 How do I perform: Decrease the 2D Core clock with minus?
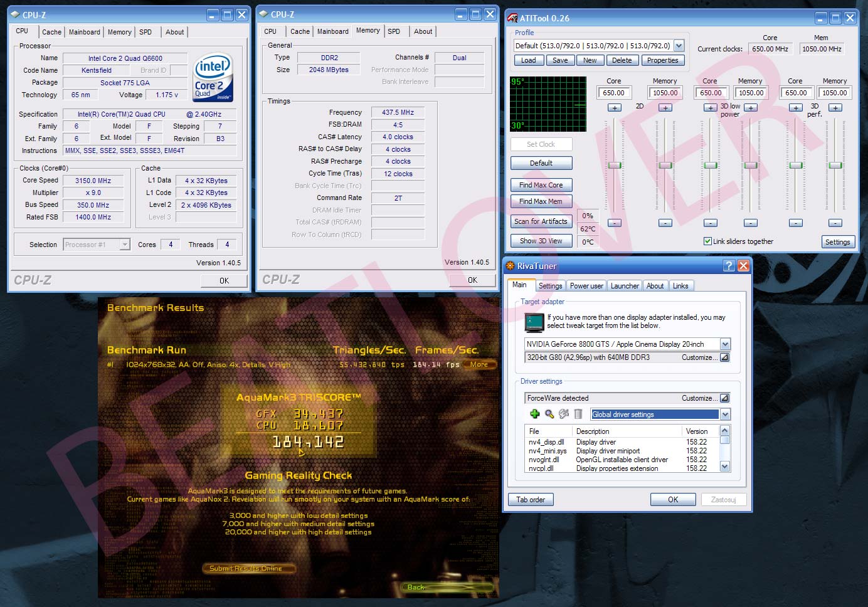[x=615, y=223]
